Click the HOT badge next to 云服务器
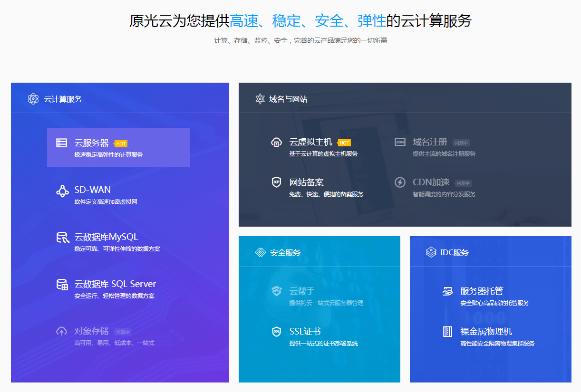The height and width of the screenshot is (392, 581). coord(121,143)
